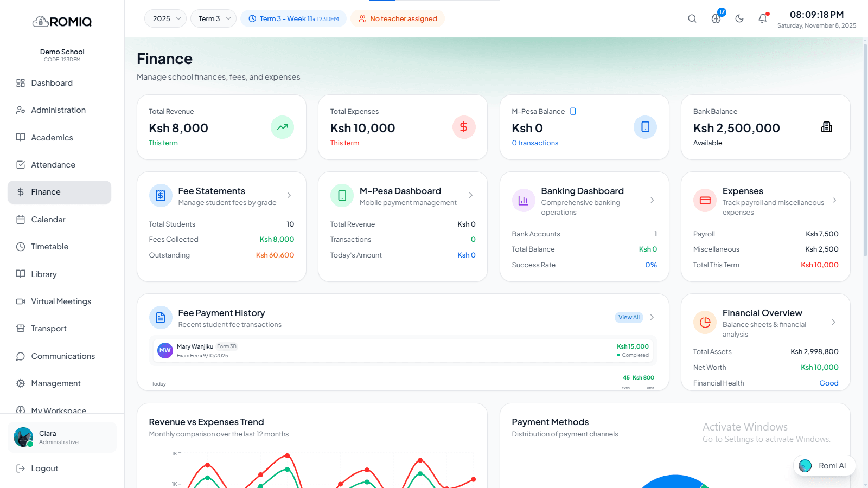The width and height of the screenshot is (868, 488).
Task: Click the View All button
Action: click(x=629, y=317)
